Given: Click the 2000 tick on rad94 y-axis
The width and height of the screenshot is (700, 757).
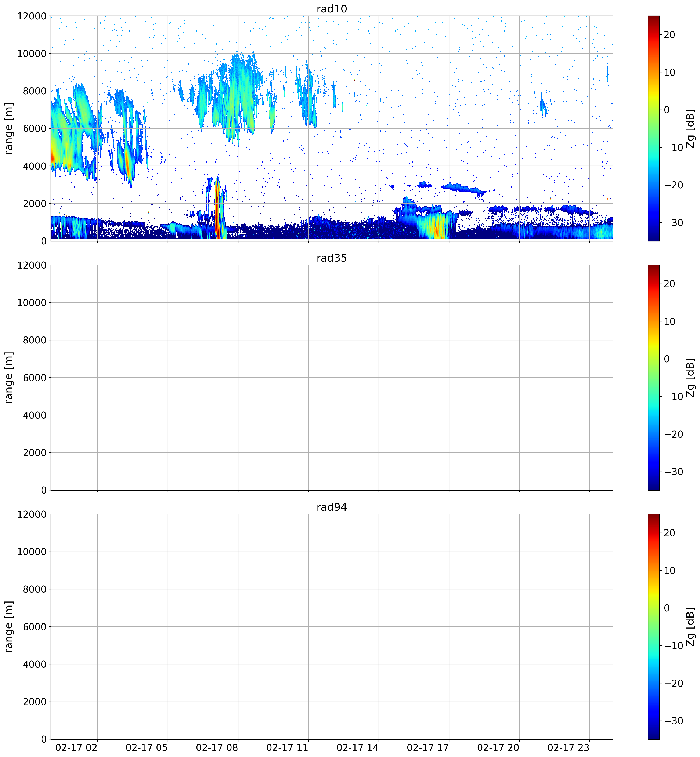Looking at the screenshot, I should [x=35, y=701].
